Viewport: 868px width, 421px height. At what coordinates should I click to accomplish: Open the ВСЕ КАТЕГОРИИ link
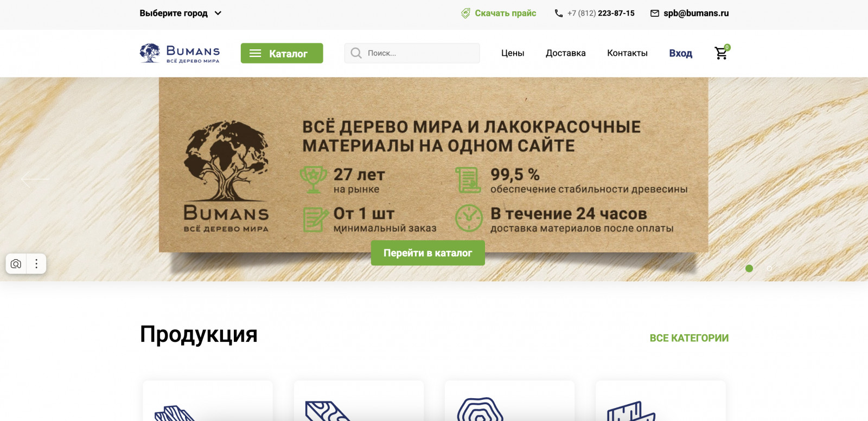[689, 338]
